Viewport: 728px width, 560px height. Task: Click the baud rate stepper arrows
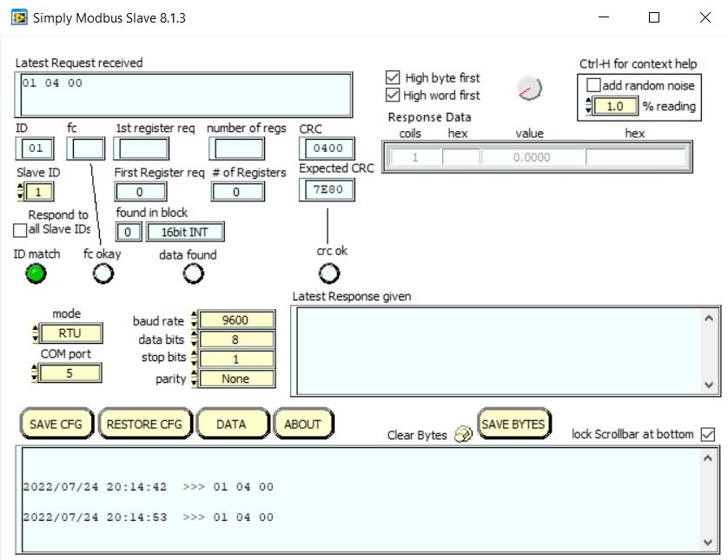click(194, 320)
